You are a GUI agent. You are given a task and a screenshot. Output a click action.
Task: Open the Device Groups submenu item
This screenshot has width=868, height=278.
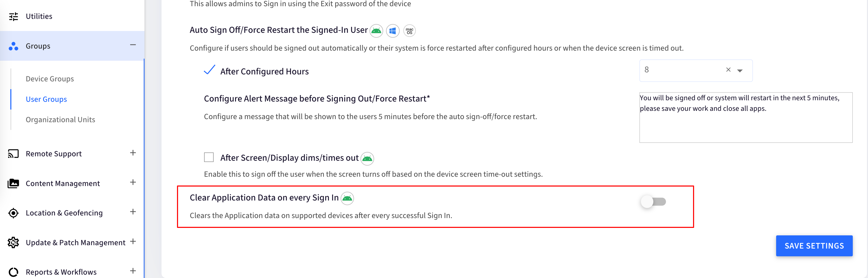pos(50,79)
